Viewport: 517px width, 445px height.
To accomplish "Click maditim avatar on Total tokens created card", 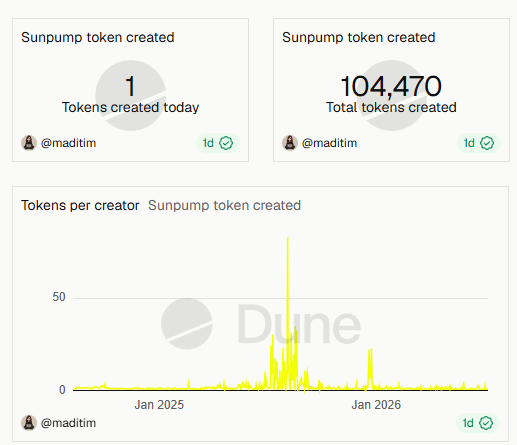I will 290,143.
